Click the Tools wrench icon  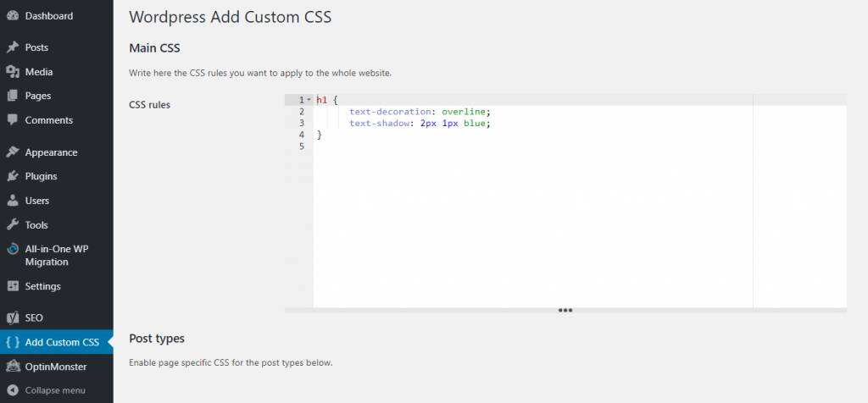click(x=13, y=225)
